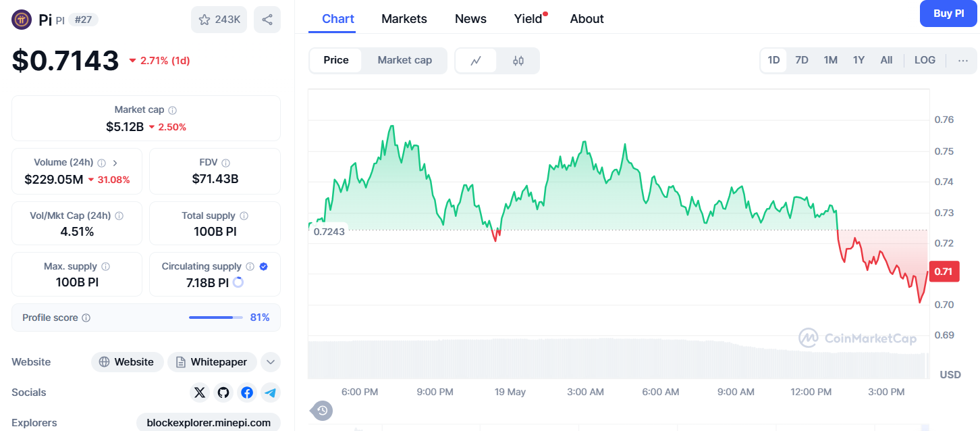
Task: Open the Telegram social link
Action: (x=271, y=392)
